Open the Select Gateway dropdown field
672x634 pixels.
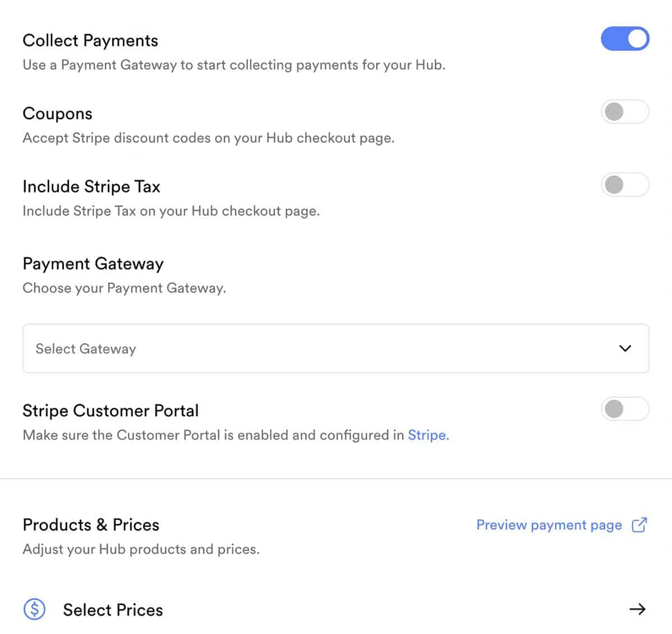tap(336, 348)
